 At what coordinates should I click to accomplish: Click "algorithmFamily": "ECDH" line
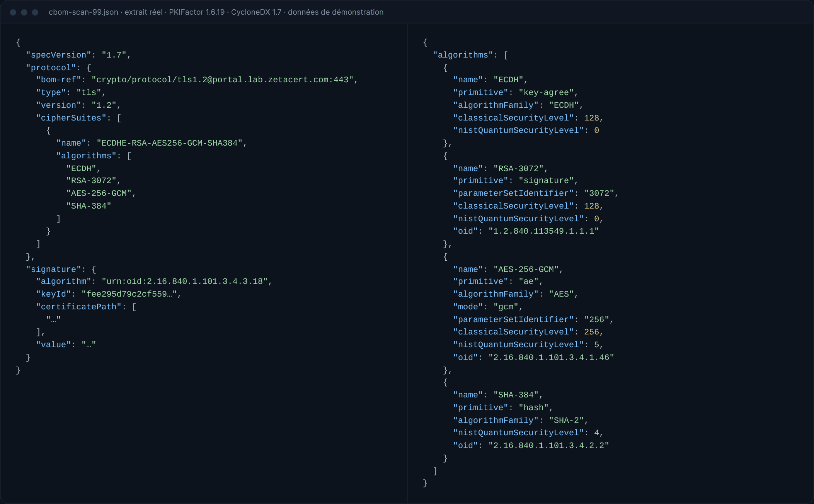click(x=518, y=105)
